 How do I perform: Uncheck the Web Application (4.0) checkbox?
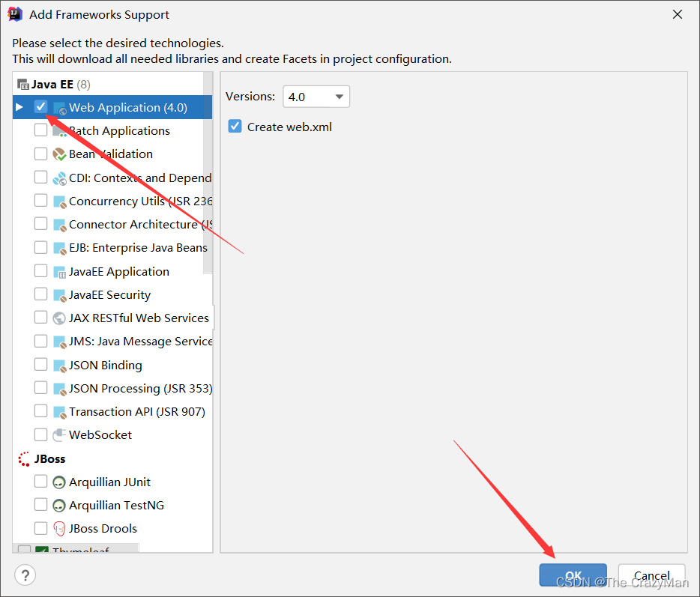coord(40,106)
